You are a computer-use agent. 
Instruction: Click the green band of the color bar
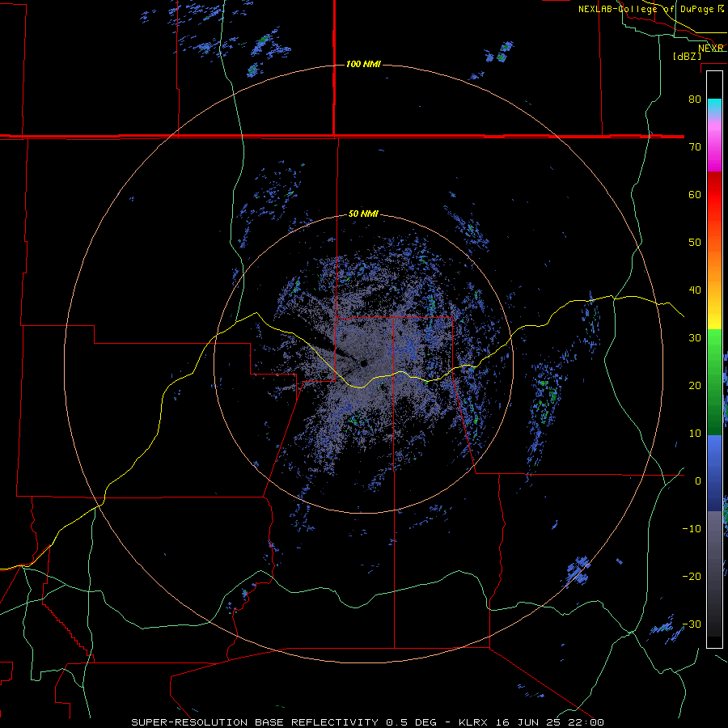714,382
